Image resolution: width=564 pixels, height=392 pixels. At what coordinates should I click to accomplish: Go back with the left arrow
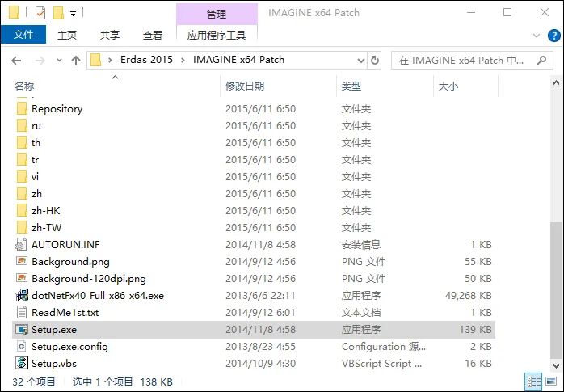(16, 61)
